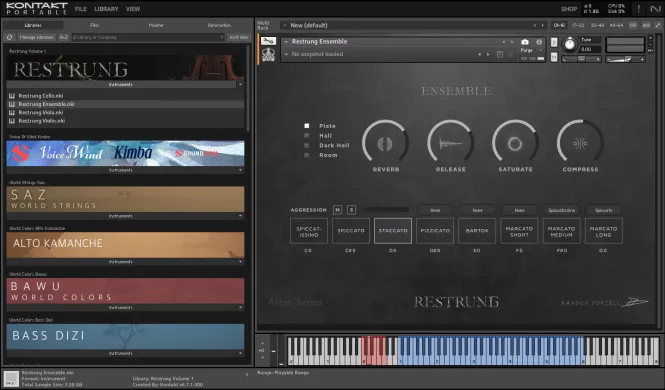Viewport: 665px width, 390px height.
Task: Click the KSP button in rack header
Action: tap(633, 25)
